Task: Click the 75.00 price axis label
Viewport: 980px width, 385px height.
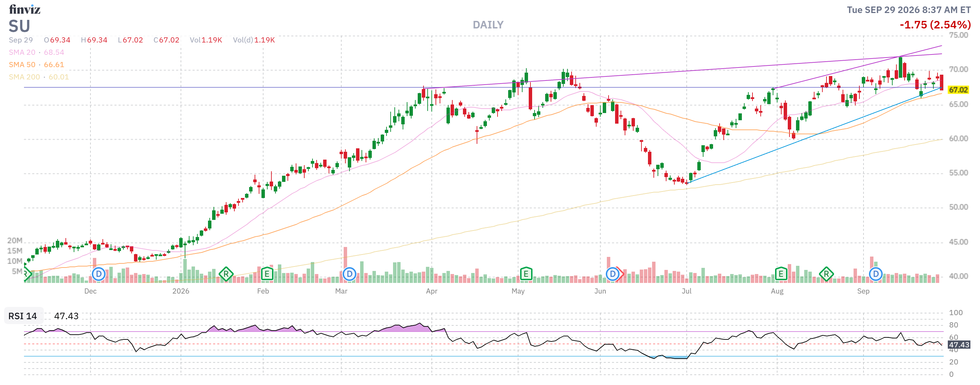Action: [958, 35]
